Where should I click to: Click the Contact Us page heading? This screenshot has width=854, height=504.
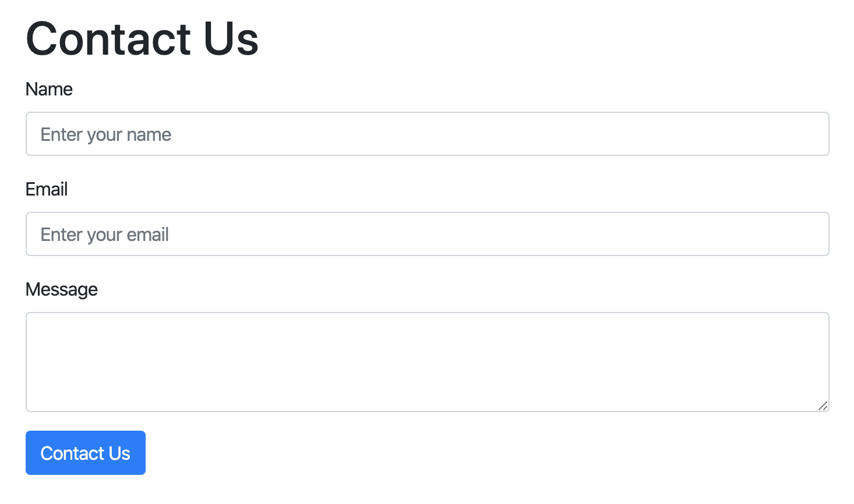[x=142, y=39]
